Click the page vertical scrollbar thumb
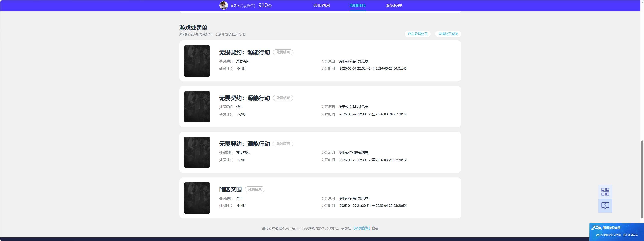Viewport: 644px width, 241px height. click(x=642, y=179)
